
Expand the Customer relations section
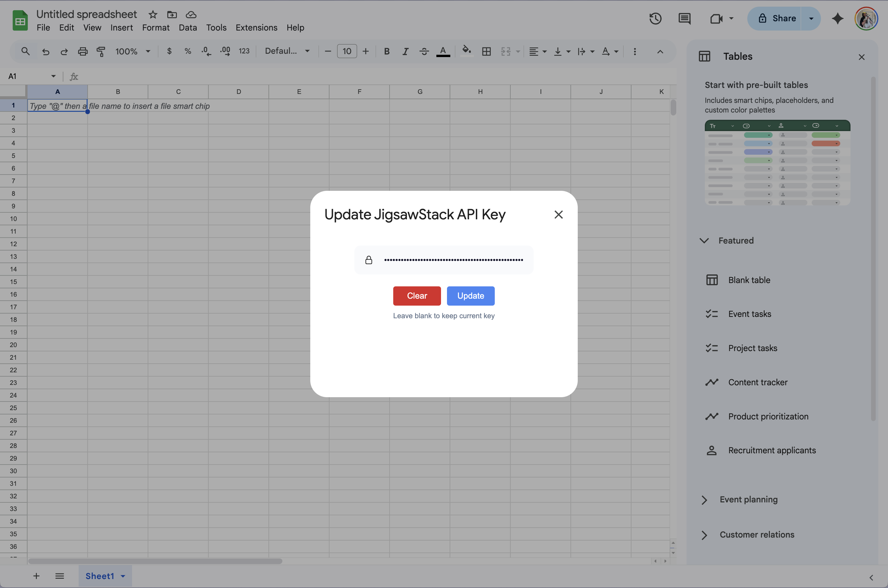704,535
